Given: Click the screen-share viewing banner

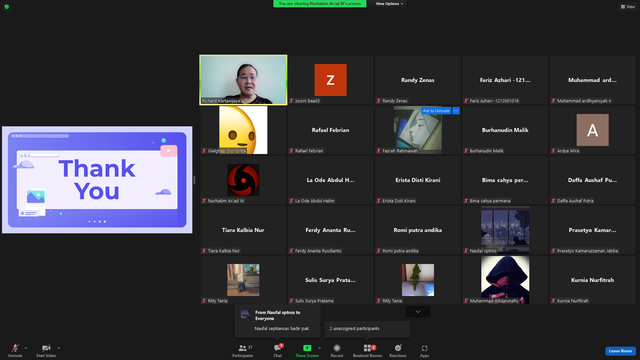Looking at the screenshot, I should [x=320, y=4].
